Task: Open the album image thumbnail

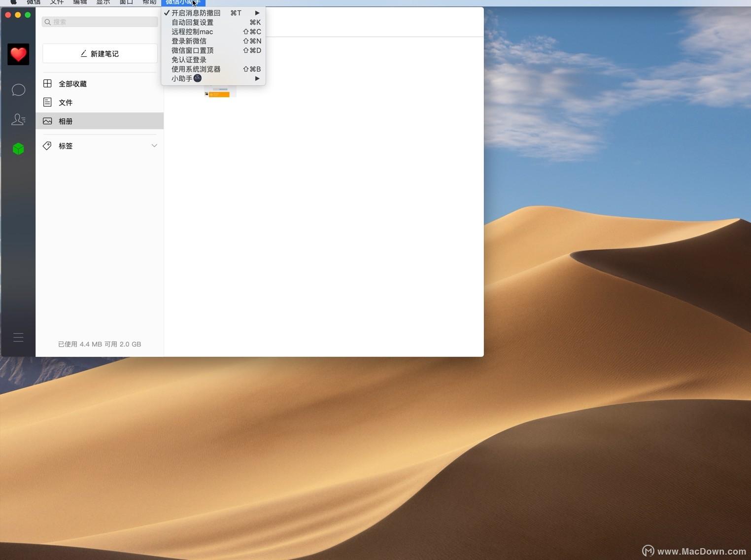Action: [220, 92]
